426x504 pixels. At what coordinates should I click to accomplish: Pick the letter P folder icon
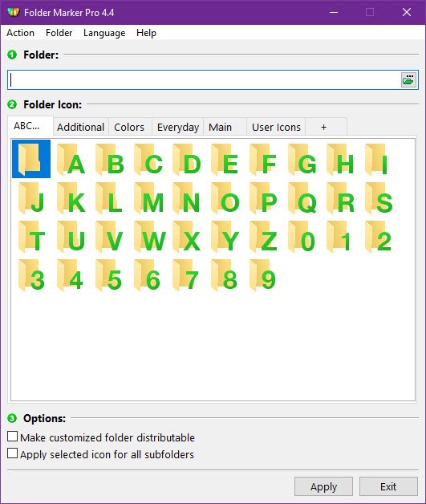pos(262,197)
